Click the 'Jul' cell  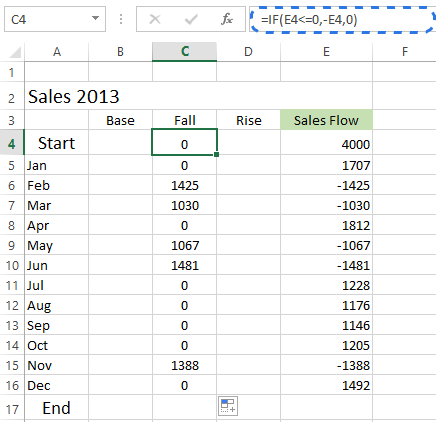tap(57, 285)
